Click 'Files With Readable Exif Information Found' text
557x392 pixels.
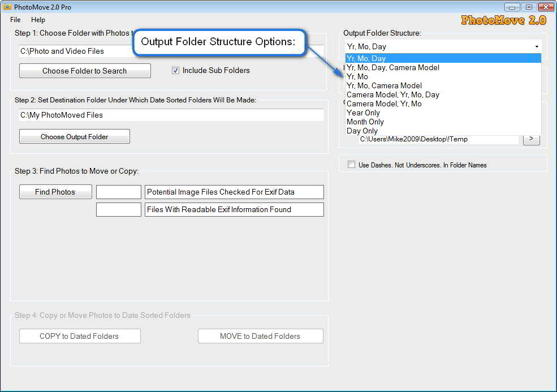point(219,209)
